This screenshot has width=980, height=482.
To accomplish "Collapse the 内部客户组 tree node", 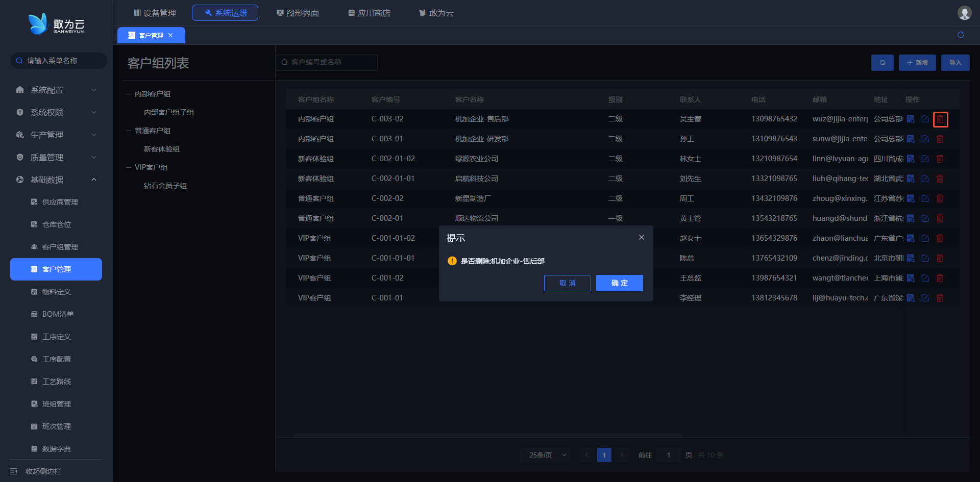I will 129,94.
